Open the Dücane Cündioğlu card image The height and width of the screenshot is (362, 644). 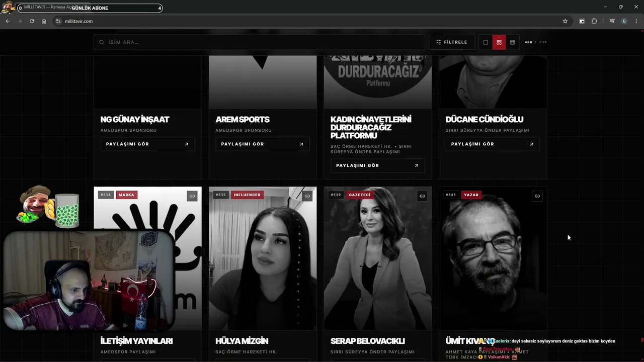point(493,82)
